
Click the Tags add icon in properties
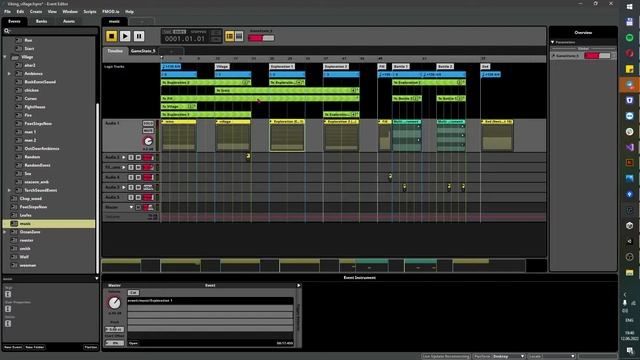click(8, 294)
